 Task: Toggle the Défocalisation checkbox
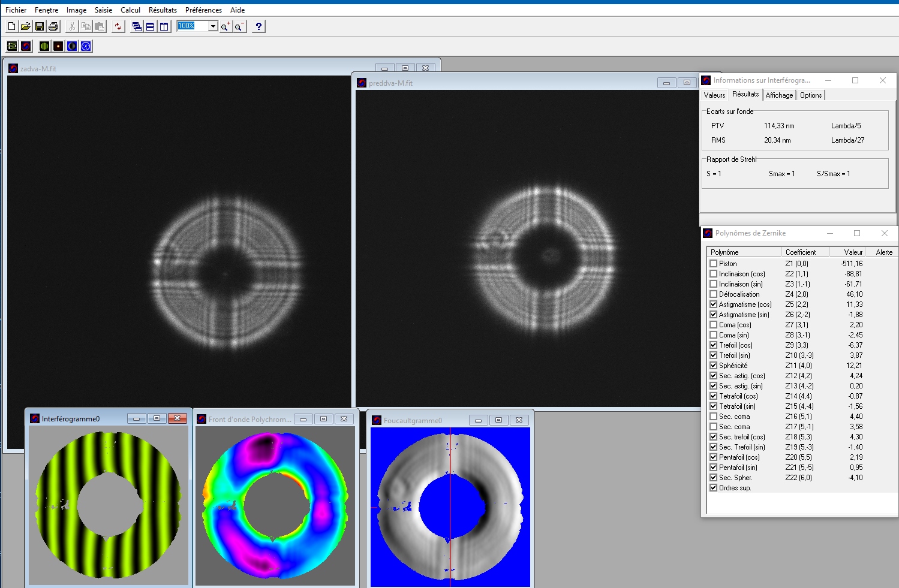[x=713, y=294]
